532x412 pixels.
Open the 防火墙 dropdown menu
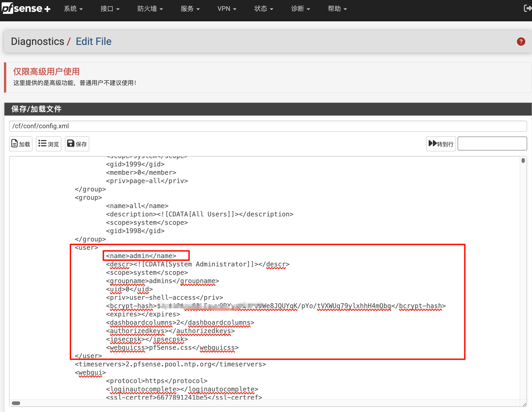(x=150, y=9)
